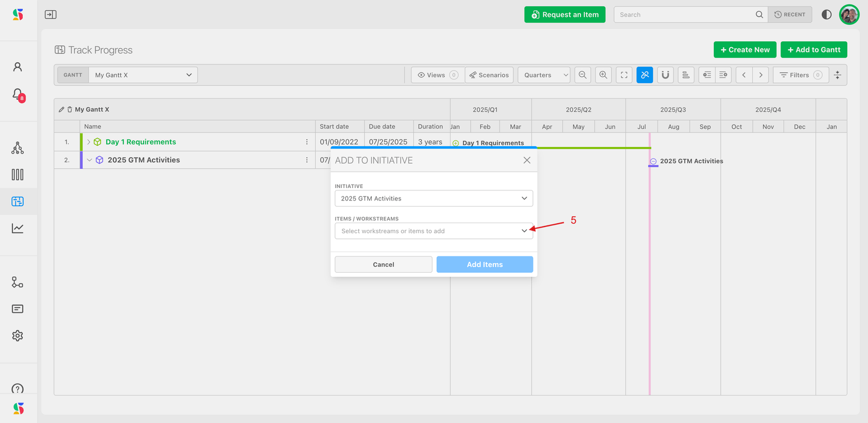Toggle the dark/light theme contrast icon
Screen dimensions: 868x423
pos(826,15)
